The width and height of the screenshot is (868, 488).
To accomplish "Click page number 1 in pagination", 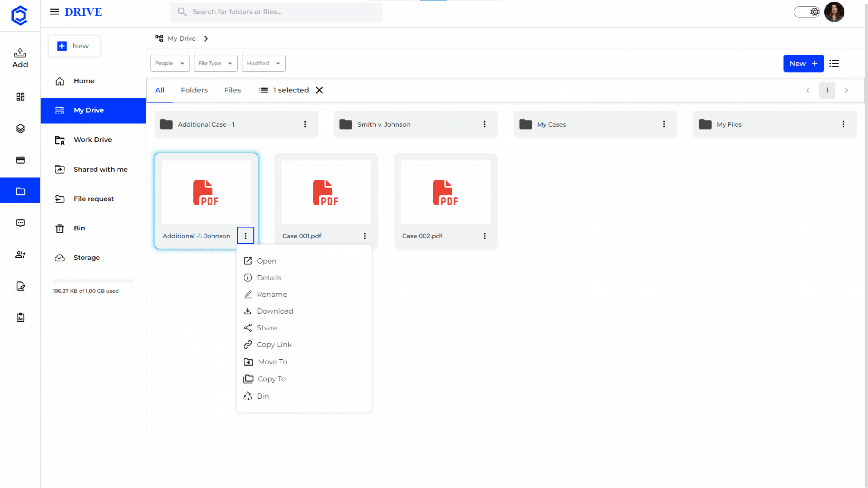I will click(x=827, y=90).
